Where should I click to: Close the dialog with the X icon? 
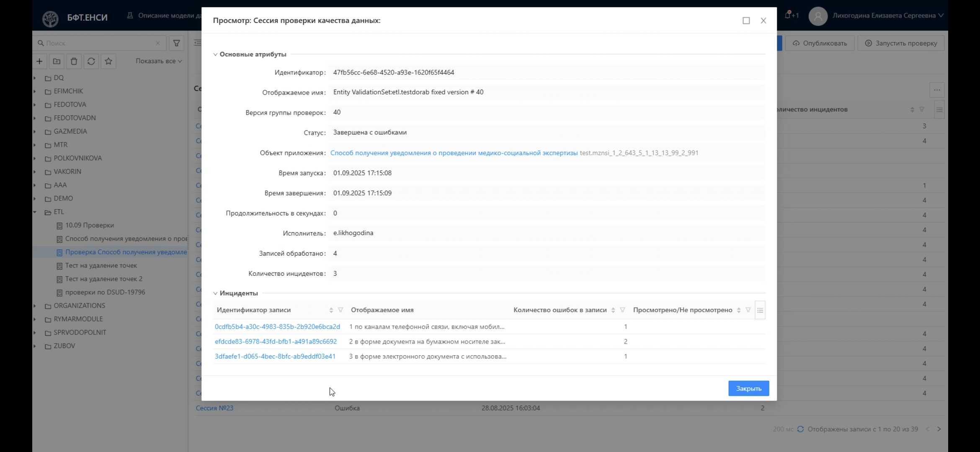point(763,21)
